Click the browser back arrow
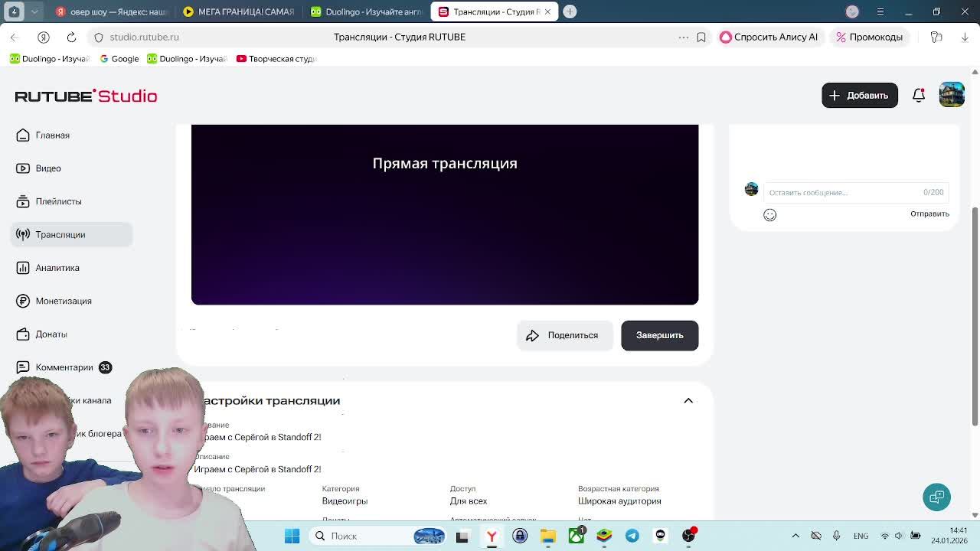This screenshot has width=980, height=551. pyautogui.click(x=15, y=37)
